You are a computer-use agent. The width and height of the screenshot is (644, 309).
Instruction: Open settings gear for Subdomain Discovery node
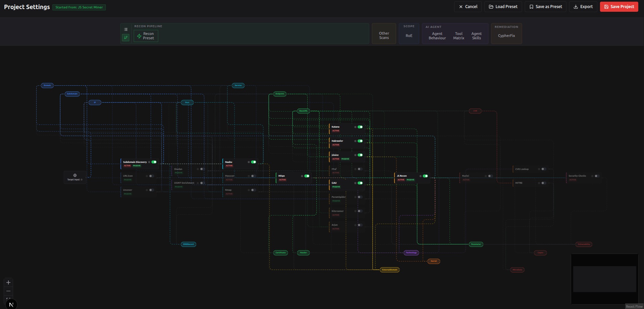[149, 162]
